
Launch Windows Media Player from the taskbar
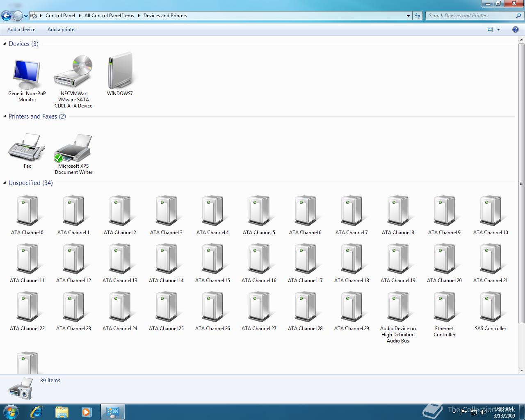(87, 411)
